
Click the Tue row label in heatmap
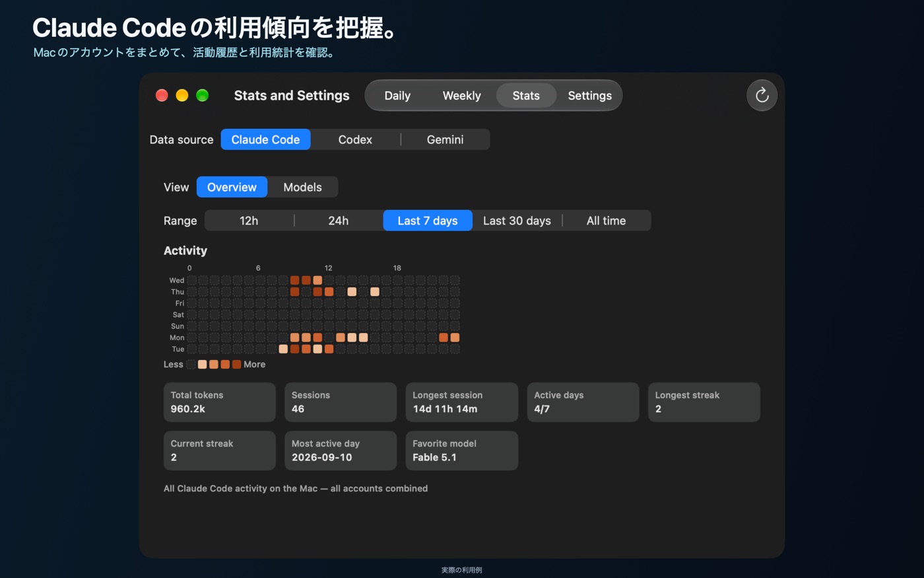tap(178, 349)
